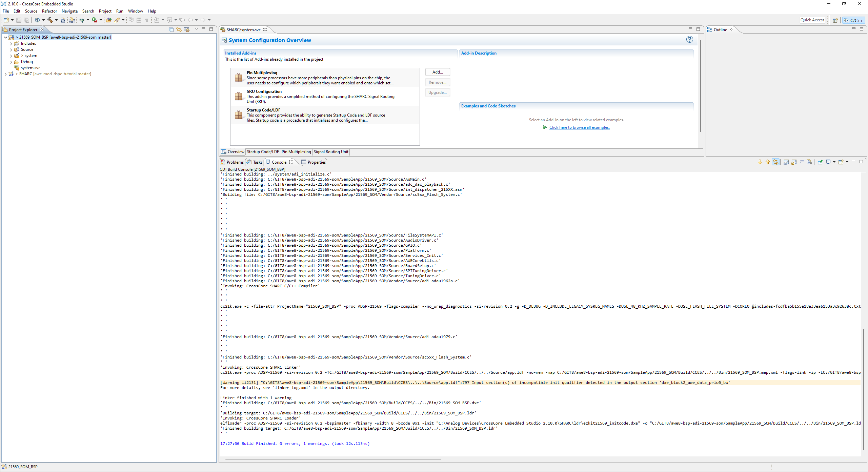Click the console horizontal scrollbar

point(333,459)
